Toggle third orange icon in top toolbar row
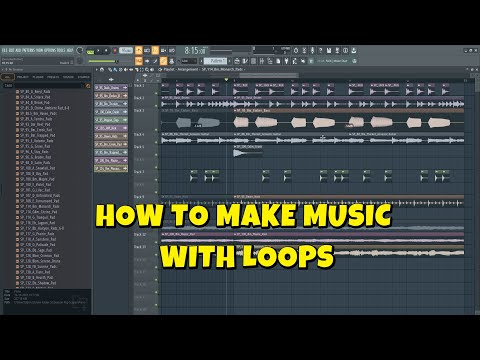The image size is (480, 360). [155, 51]
